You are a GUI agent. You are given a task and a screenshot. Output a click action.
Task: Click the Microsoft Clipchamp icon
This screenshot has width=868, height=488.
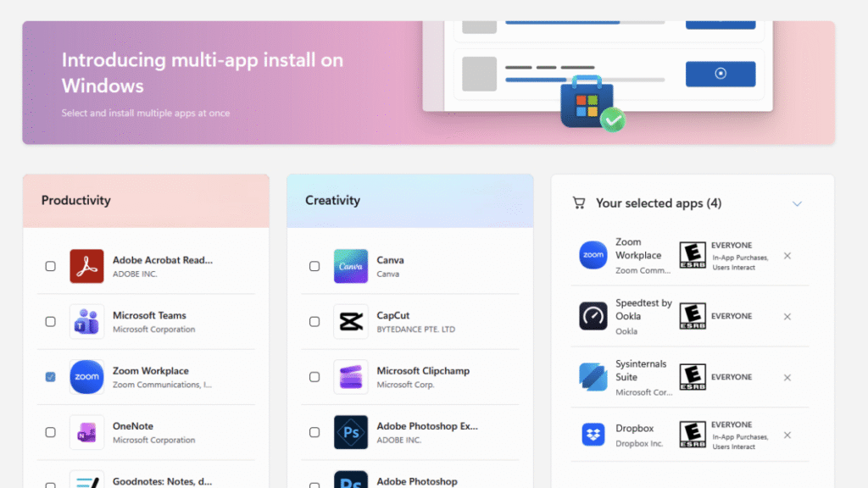click(x=350, y=376)
